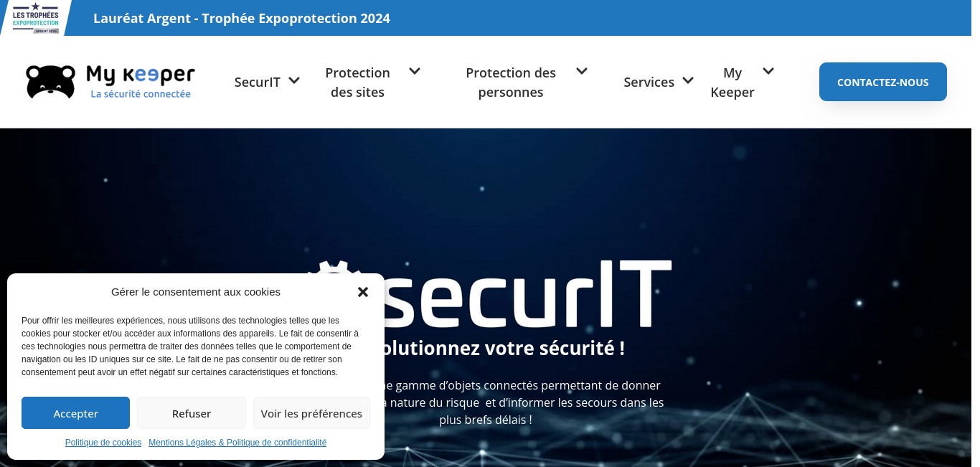Expand the Protection des sites chevron
This screenshot has height=467, width=980.
(x=415, y=71)
